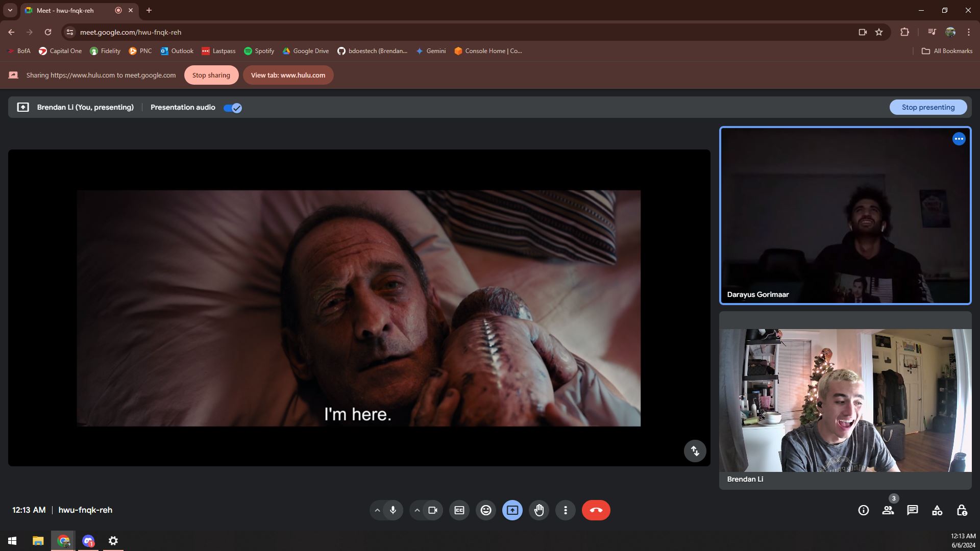Open Darayus Gorimaar tile options

[959, 139]
